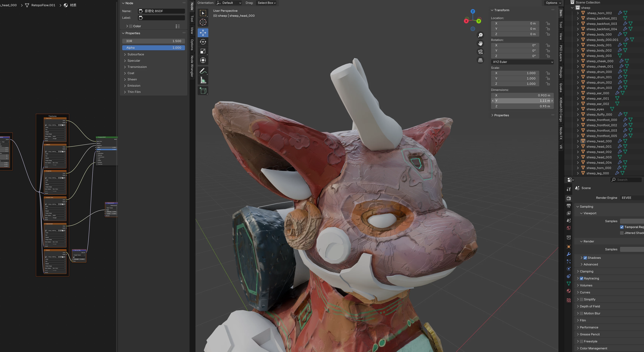Select the Cursor tool in viewport toolbar
The image size is (644, 352).
click(203, 22)
